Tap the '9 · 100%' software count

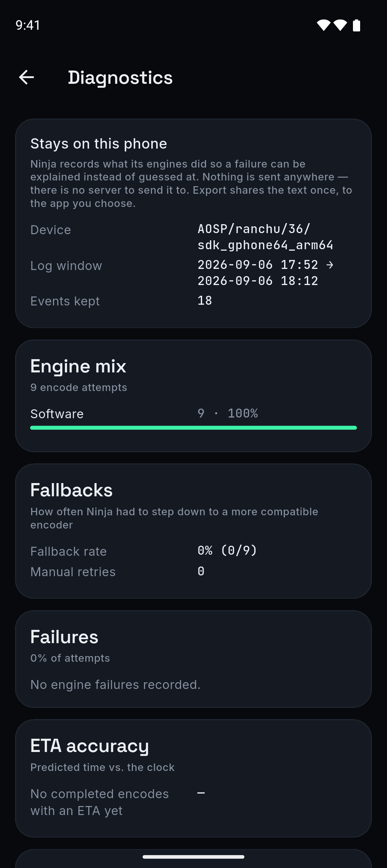click(228, 413)
